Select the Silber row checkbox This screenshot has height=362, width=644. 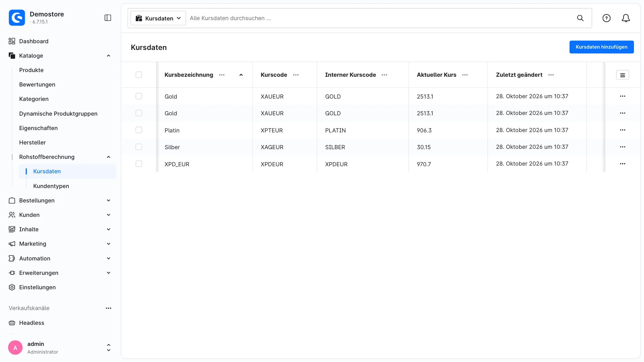pos(139,147)
